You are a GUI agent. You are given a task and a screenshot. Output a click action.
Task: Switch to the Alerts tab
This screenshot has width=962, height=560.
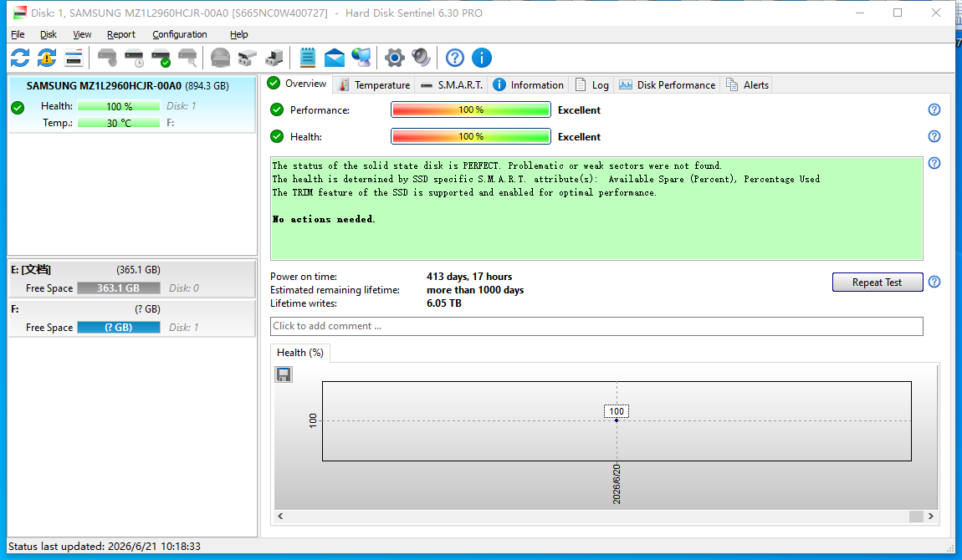[x=747, y=85]
